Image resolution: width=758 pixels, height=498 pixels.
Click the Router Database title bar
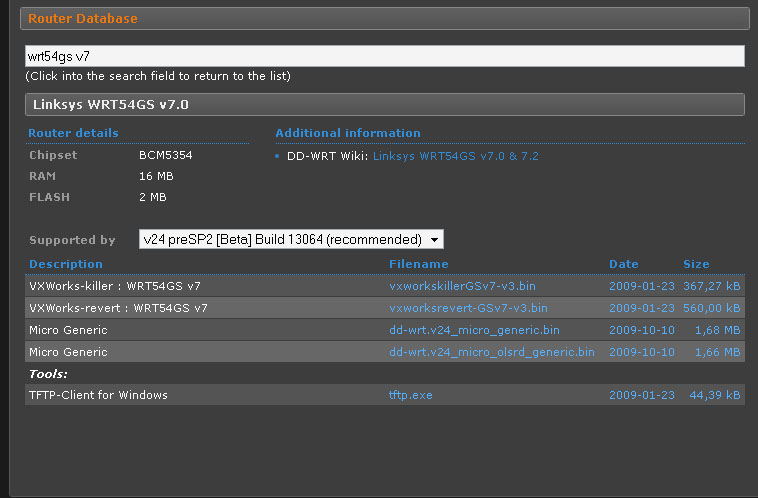pyautogui.click(x=385, y=18)
